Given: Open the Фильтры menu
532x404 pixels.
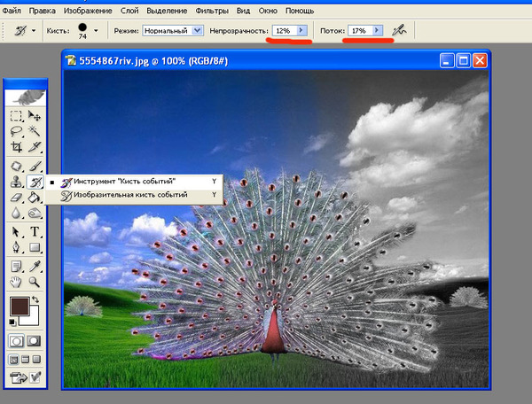Looking at the screenshot, I should pyautogui.click(x=212, y=11).
